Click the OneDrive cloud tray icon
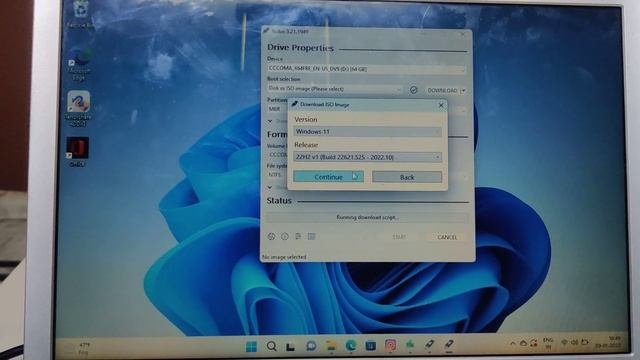The width and height of the screenshot is (640, 360). pos(523,343)
